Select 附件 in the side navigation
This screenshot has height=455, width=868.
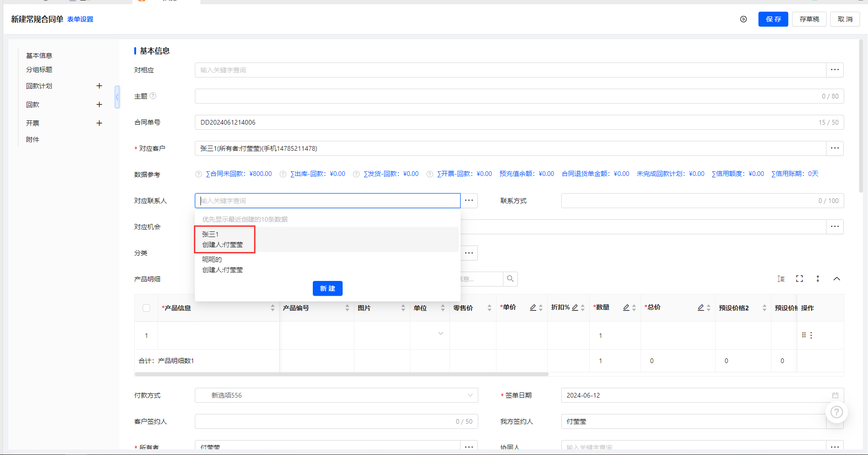coord(33,140)
